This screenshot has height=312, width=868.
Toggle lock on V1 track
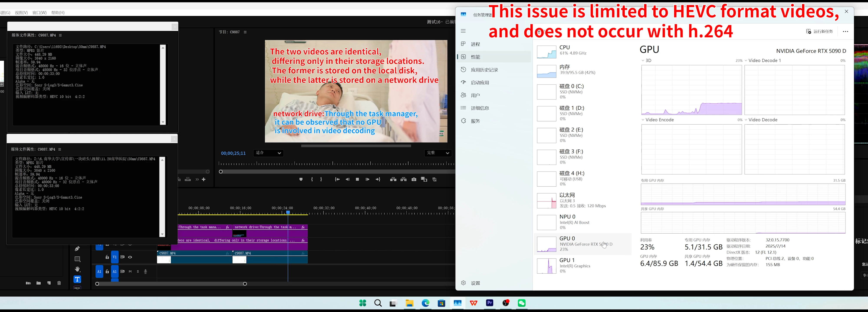pos(107,257)
